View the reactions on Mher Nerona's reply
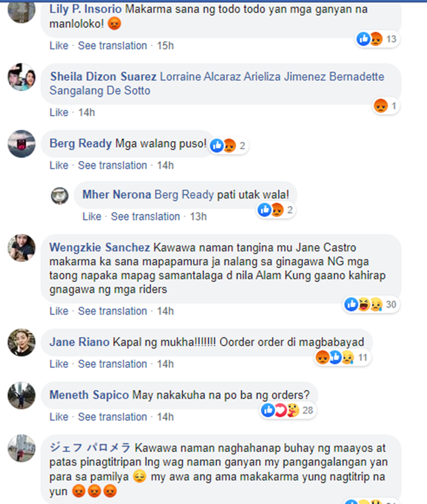Viewport: 427px width, 504px height. (276, 210)
